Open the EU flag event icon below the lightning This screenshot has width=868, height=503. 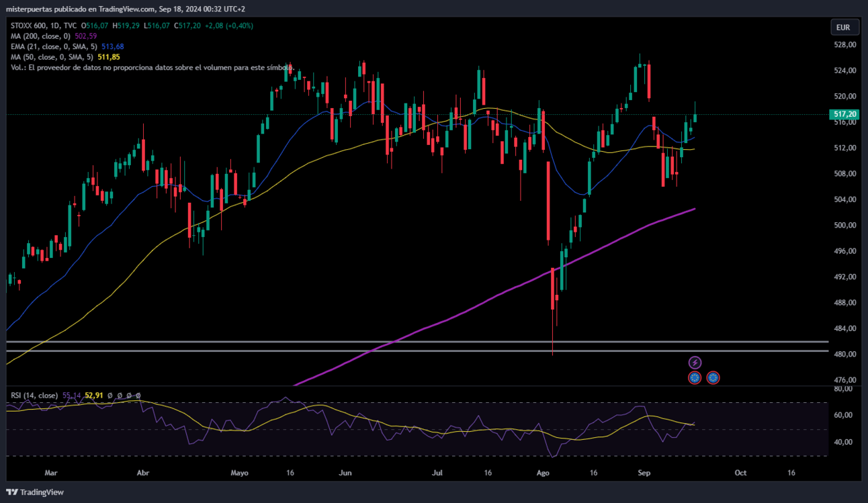coord(695,377)
